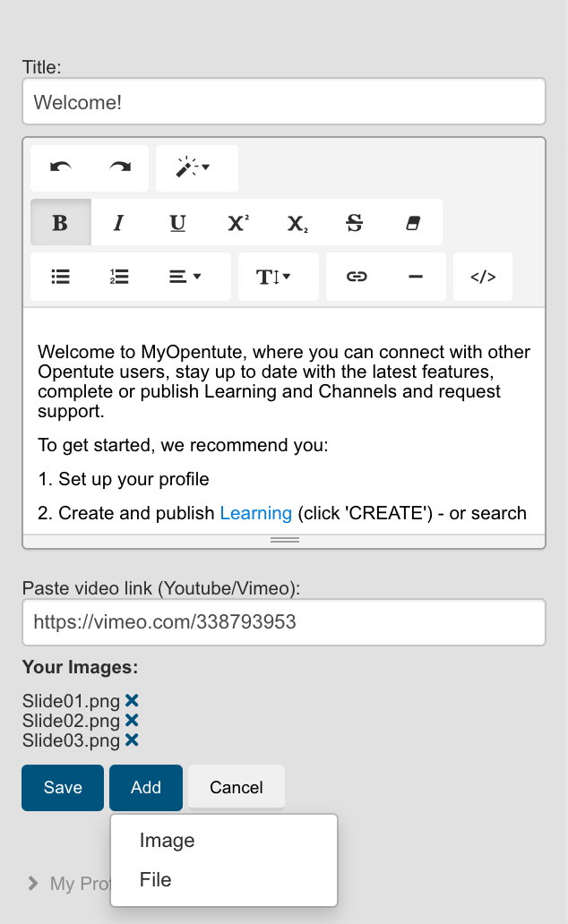Remove Slide02.png with its X icon
Image resolution: width=568 pixels, height=924 pixels.
click(x=132, y=720)
